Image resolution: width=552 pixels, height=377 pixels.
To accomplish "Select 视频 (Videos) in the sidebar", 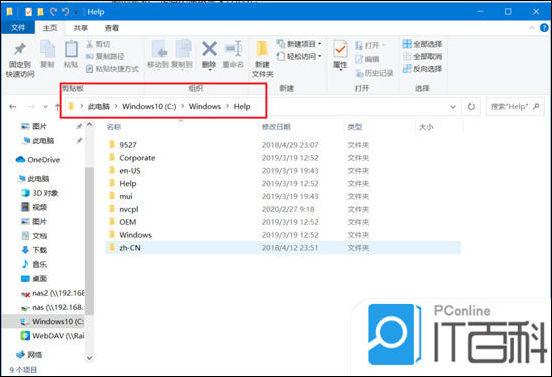I will [x=34, y=207].
